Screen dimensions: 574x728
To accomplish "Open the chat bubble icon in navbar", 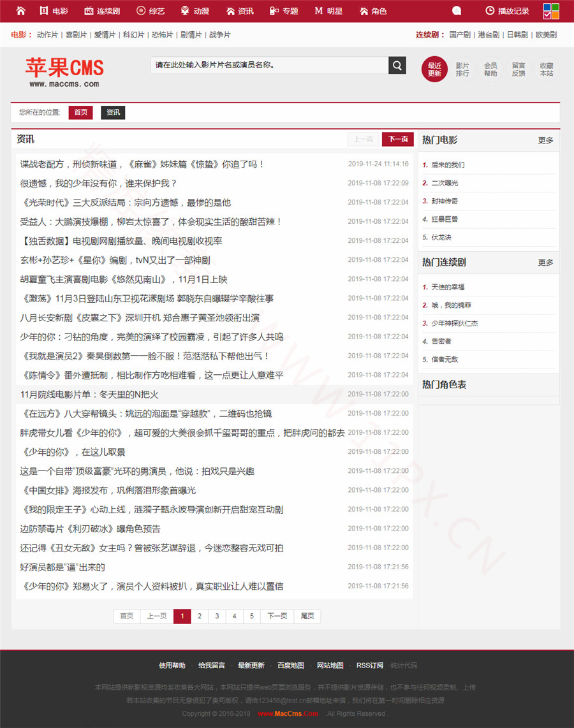I will tap(457, 11).
